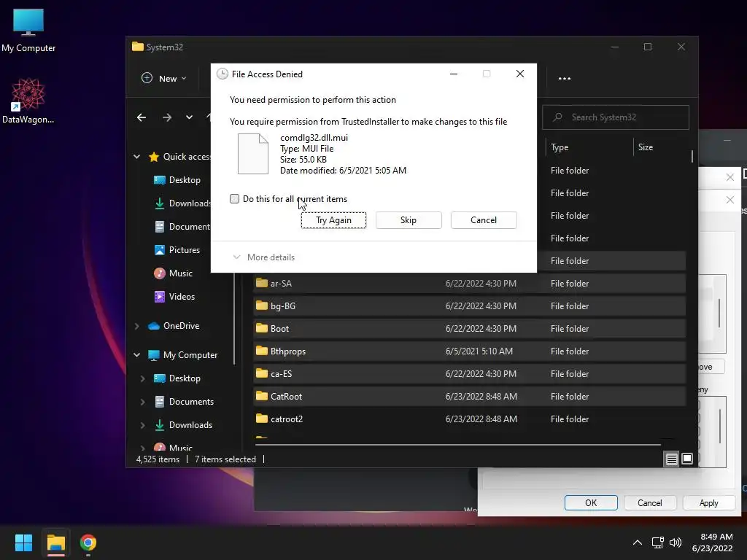Image resolution: width=747 pixels, height=560 pixels.
Task: Click the Skip button
Action: [x=409, y=220]
